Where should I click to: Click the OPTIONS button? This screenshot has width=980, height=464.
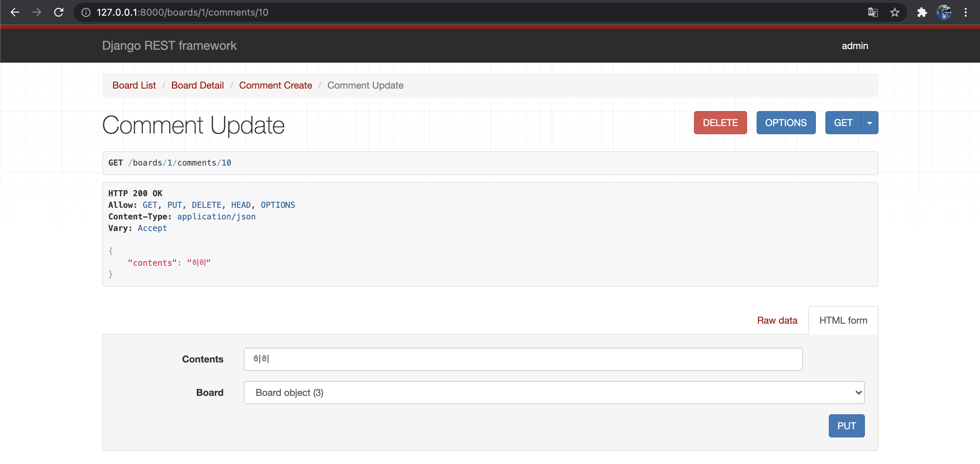(786, 123)
